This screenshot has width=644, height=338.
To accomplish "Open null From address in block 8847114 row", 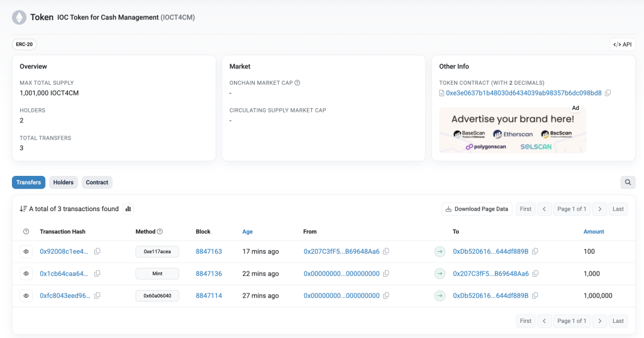I will pyautogui.click(x=341, y=296).
